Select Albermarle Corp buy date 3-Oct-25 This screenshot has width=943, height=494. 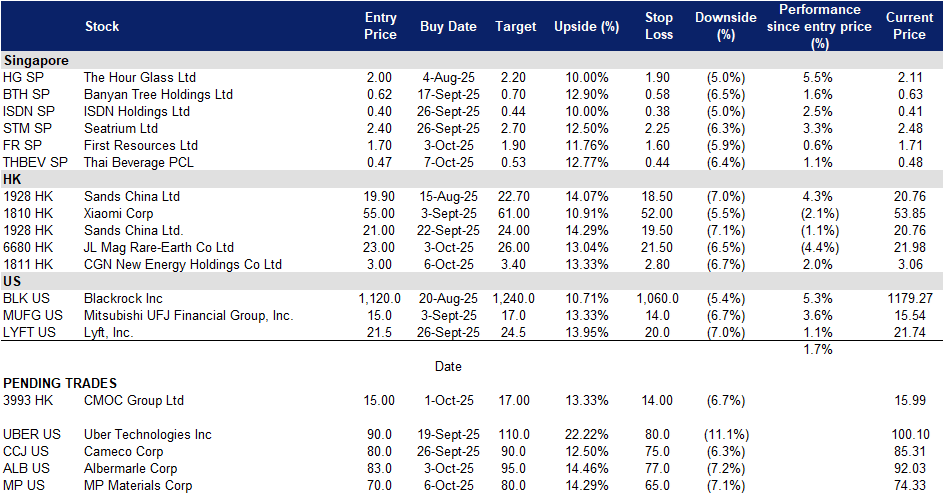[449, 469]
